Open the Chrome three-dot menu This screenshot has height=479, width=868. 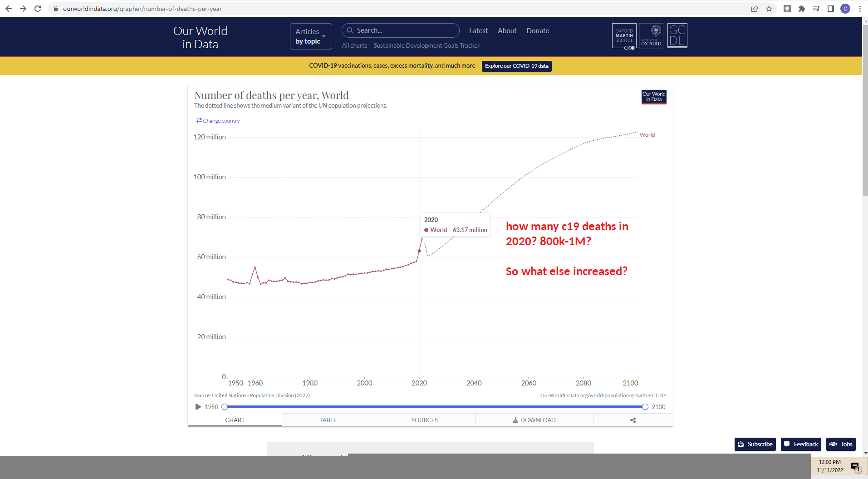tap(860, 9)
